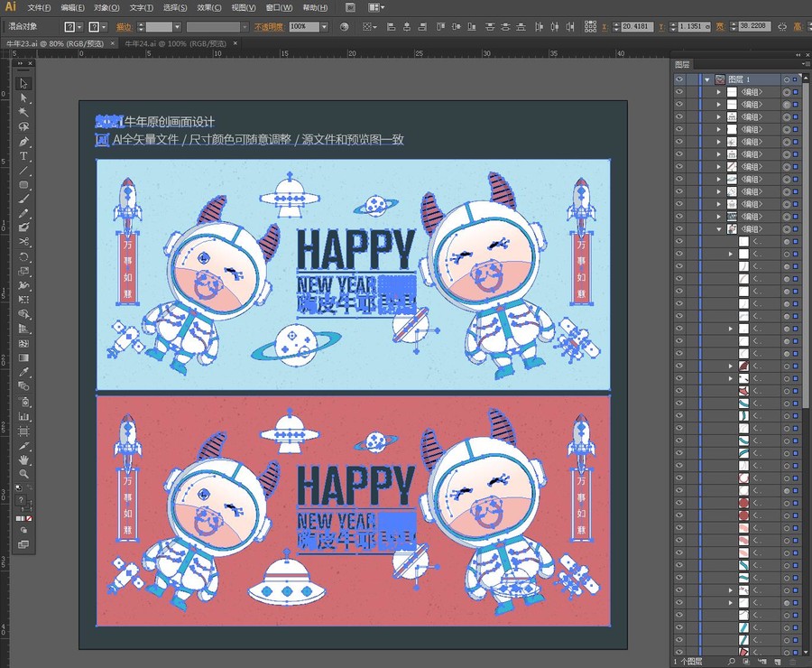This screenshot has height=668, width=812.
Task: Collapse the expanded 编组 group triangle
Action: [719, 228]
